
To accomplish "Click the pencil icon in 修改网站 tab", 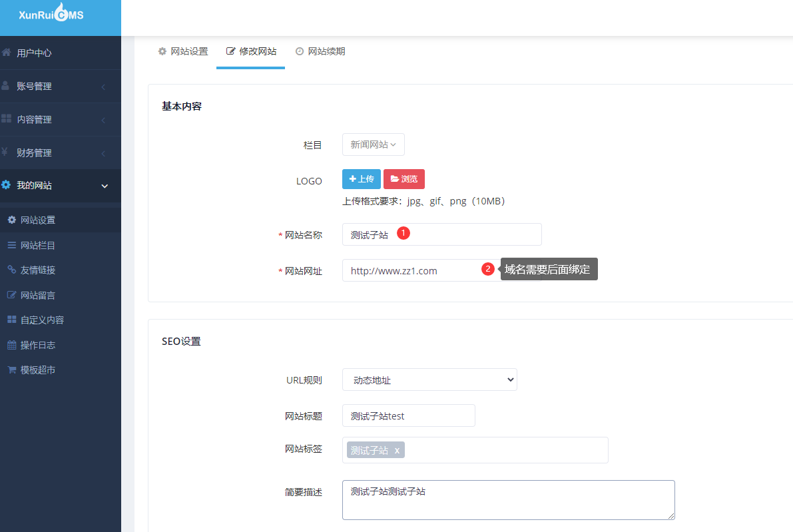I will [230, 51].
